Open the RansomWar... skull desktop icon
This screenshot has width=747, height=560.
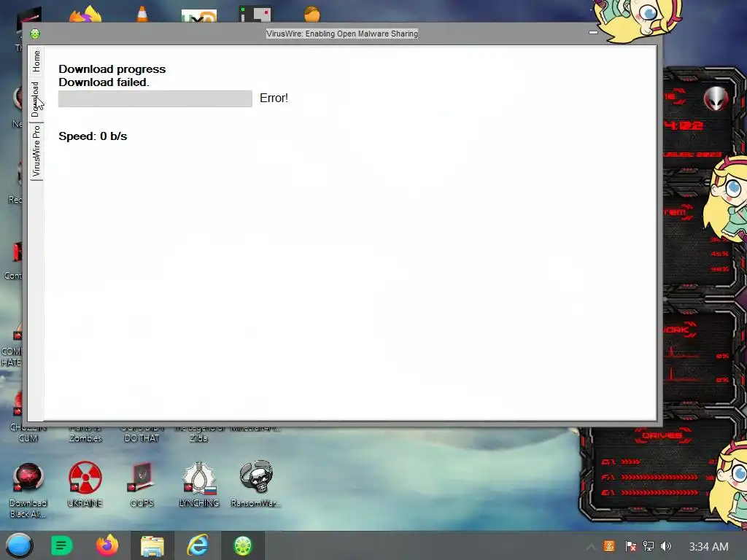pyautogui.click(x=256, y=484)
